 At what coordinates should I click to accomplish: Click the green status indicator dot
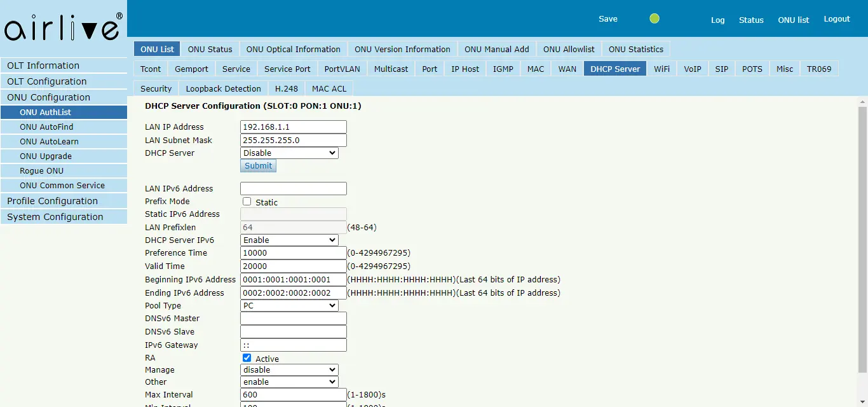[654, 18]
